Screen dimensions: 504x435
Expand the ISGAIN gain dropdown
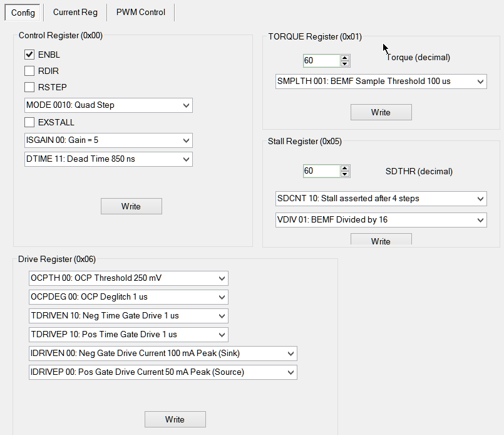click(108, 140)
